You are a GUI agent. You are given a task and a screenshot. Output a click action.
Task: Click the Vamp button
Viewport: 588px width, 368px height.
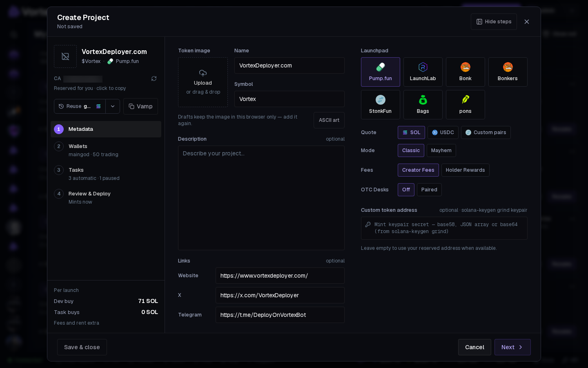pos(140,106)
